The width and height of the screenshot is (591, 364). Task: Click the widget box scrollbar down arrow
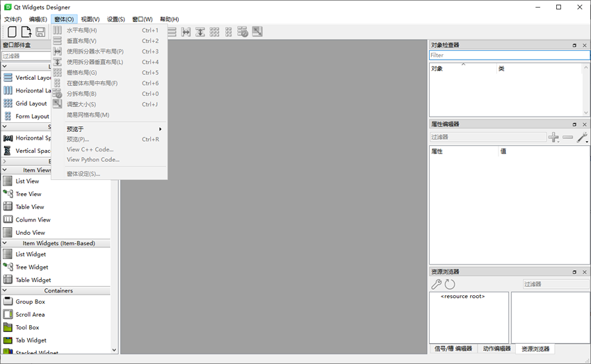coord(114,350)
